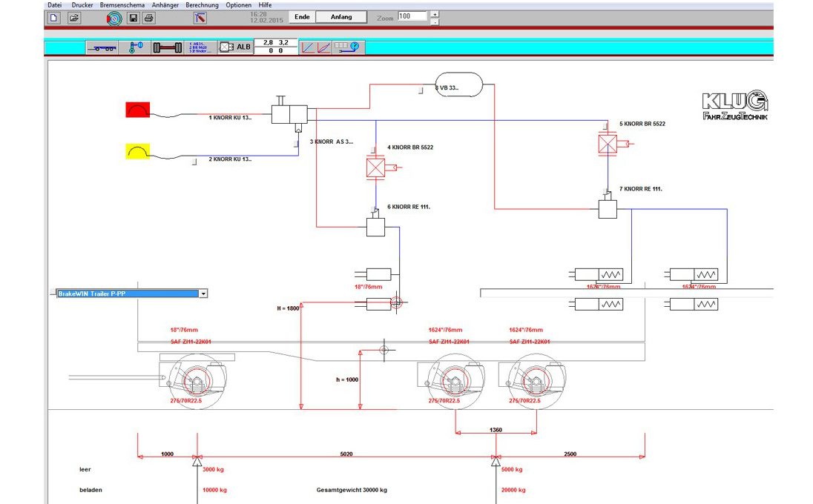
Task: Click the red diagonal tool icon
Action: 200,18
